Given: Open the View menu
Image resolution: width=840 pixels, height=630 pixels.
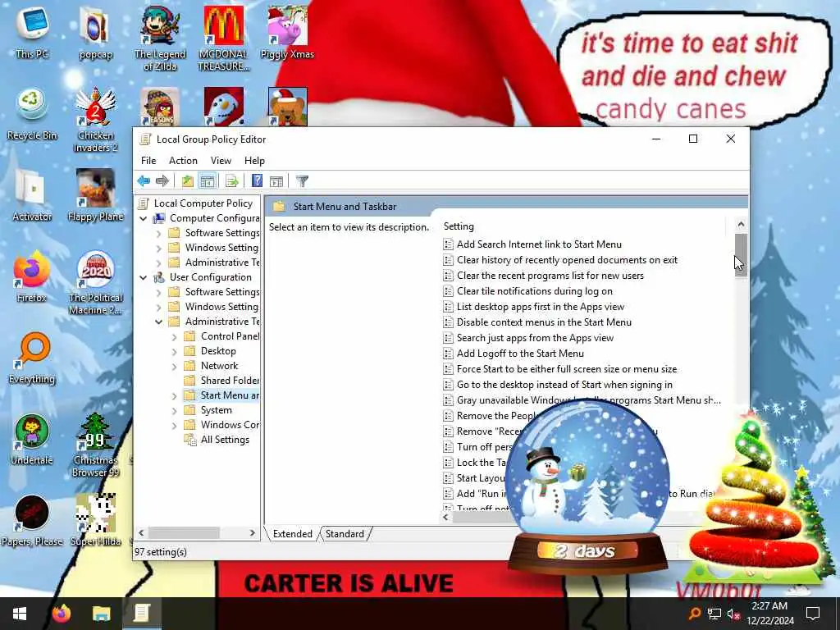Looking at the screenshot, I should 221,161.
